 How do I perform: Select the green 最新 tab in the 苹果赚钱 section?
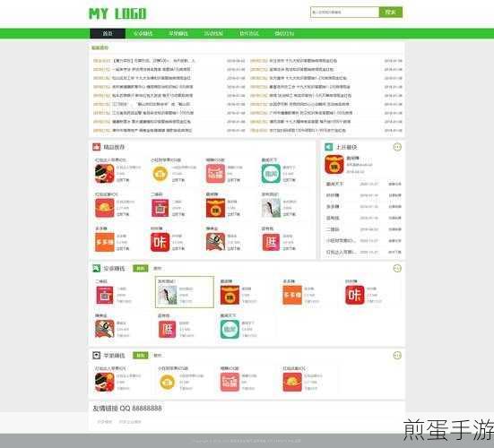[x=141, y=355]
